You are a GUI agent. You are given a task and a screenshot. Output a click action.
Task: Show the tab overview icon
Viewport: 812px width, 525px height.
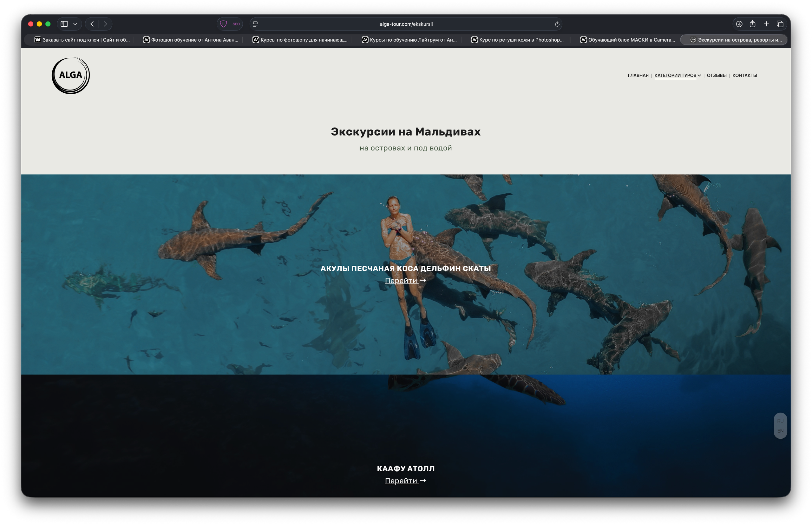click(780, 24)
